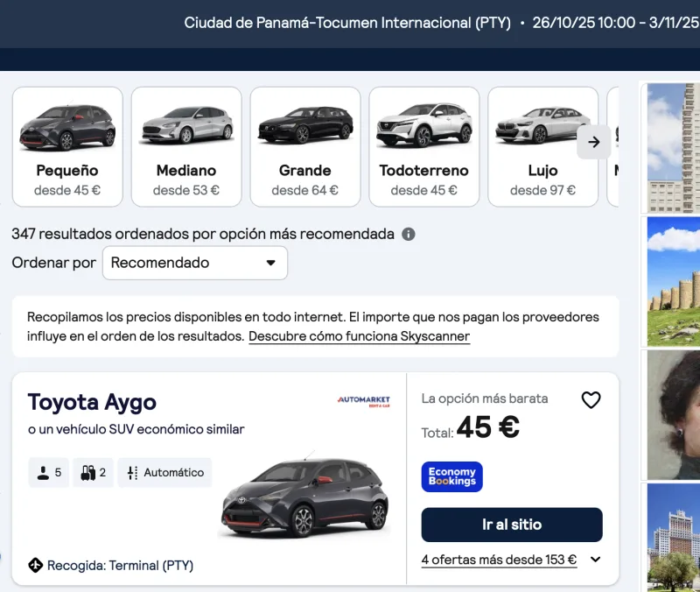Pick the Lujo car category

pos(542,146)
